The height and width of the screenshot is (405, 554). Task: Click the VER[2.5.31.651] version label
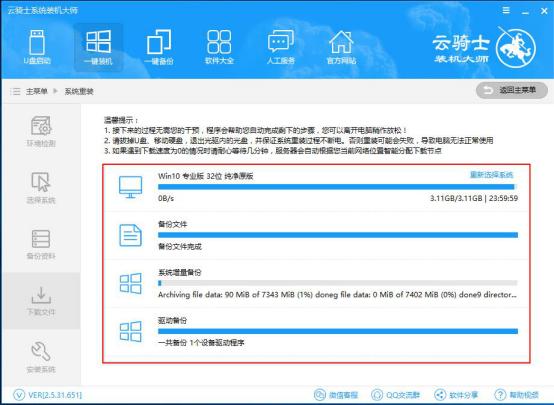48,395
